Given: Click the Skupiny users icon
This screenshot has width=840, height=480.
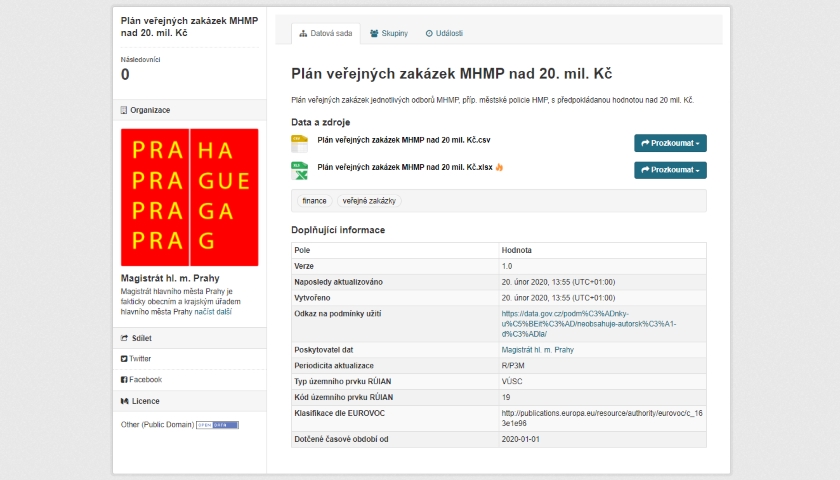Looking at the screenshot, I should (374, 33).
